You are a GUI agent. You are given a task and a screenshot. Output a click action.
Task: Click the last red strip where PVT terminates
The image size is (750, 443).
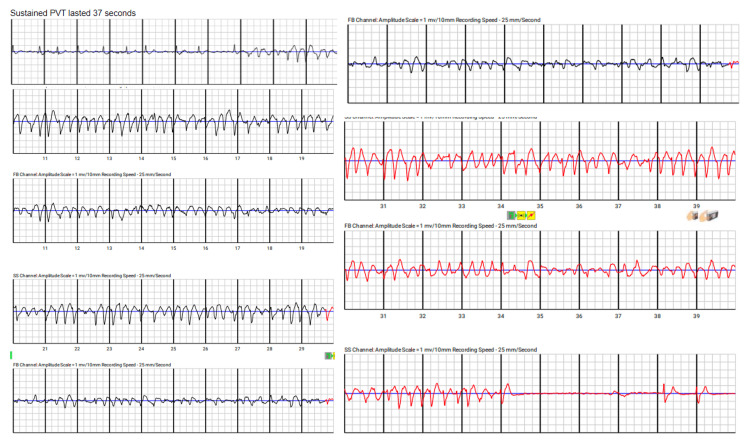[540, 393]
